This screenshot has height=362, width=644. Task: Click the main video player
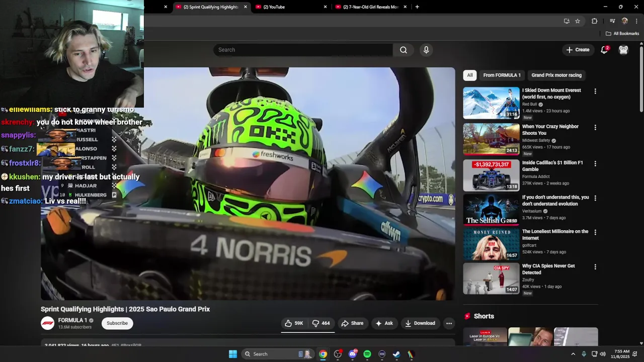point(248,184)
